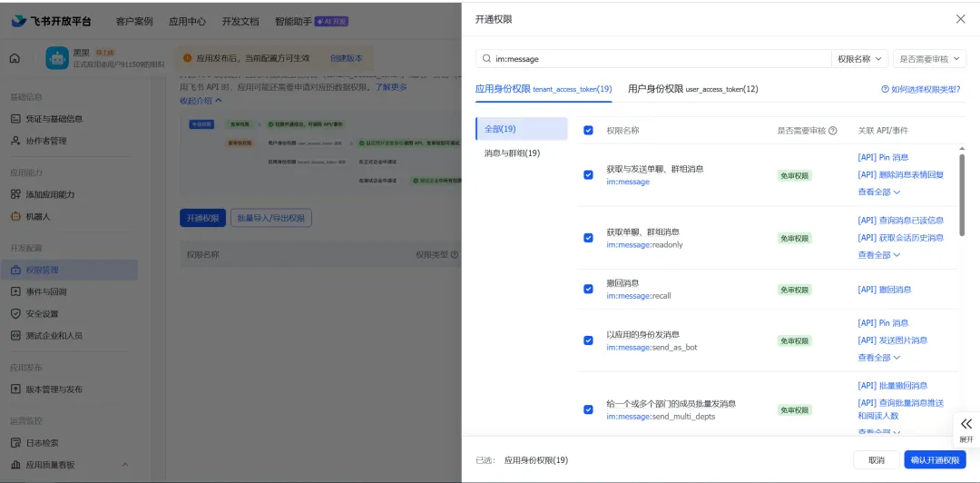
Task: Switch to 应用身份权限 tenant_access_token tab
Action: 544,89
